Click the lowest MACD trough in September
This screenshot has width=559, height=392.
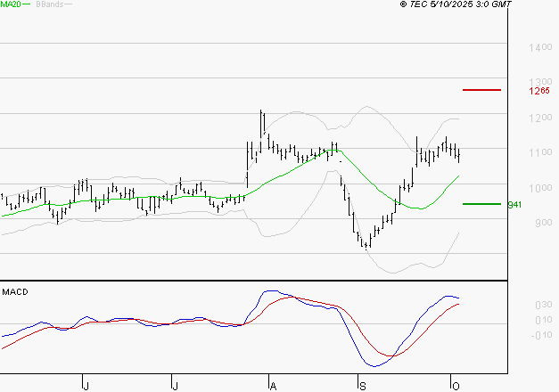[373, 365]
